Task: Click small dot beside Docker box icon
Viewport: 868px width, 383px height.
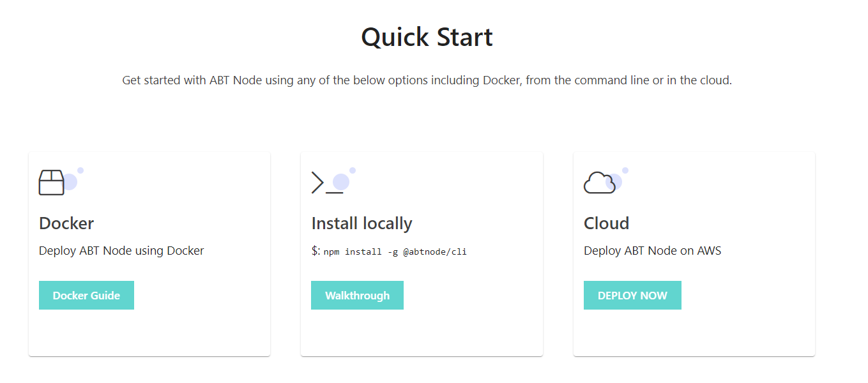Action: [80, 170]
